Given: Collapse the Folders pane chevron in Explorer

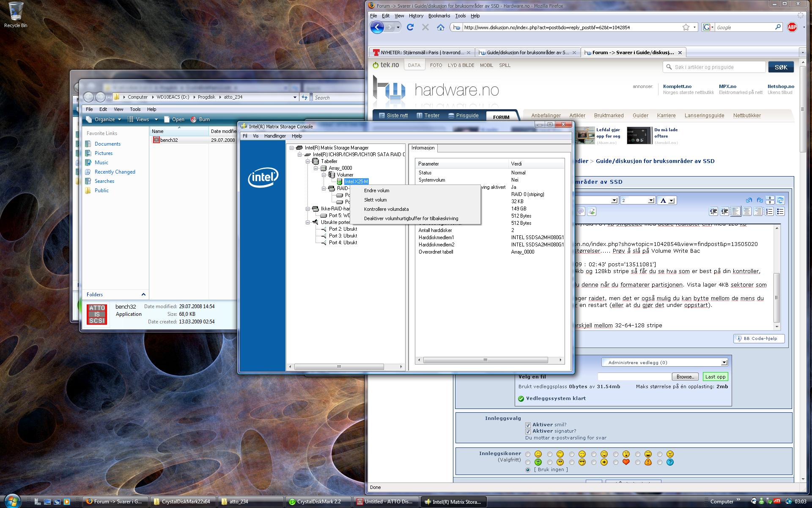Looking at the screenshot, I should pos(143,295).
